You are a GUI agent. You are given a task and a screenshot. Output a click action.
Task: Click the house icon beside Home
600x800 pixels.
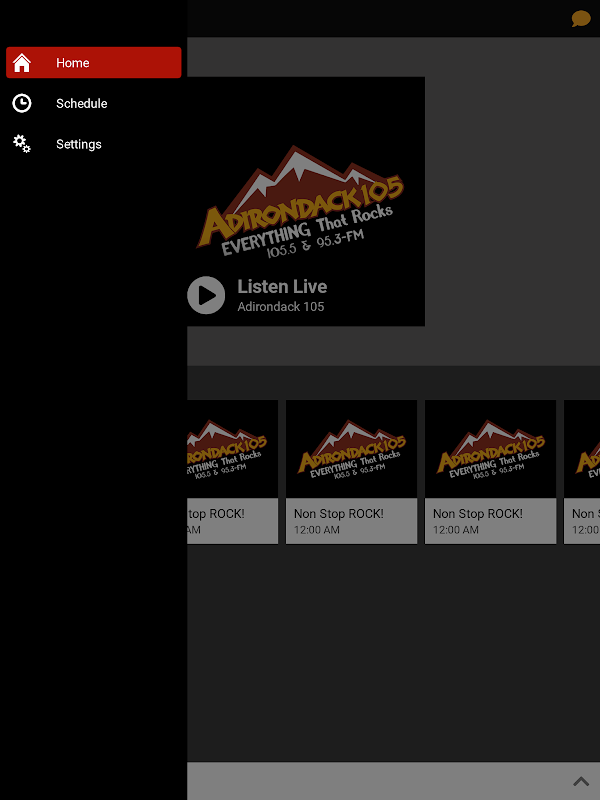[x=21, y=63]
